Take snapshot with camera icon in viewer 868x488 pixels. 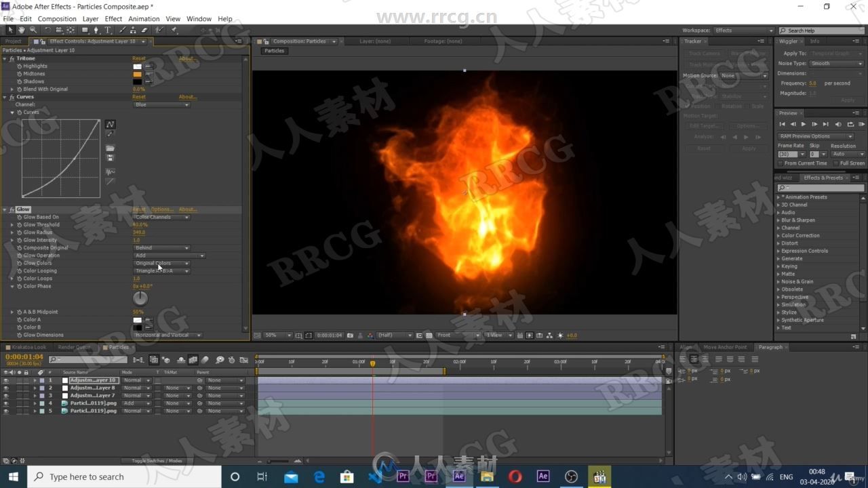coord(350,335)
